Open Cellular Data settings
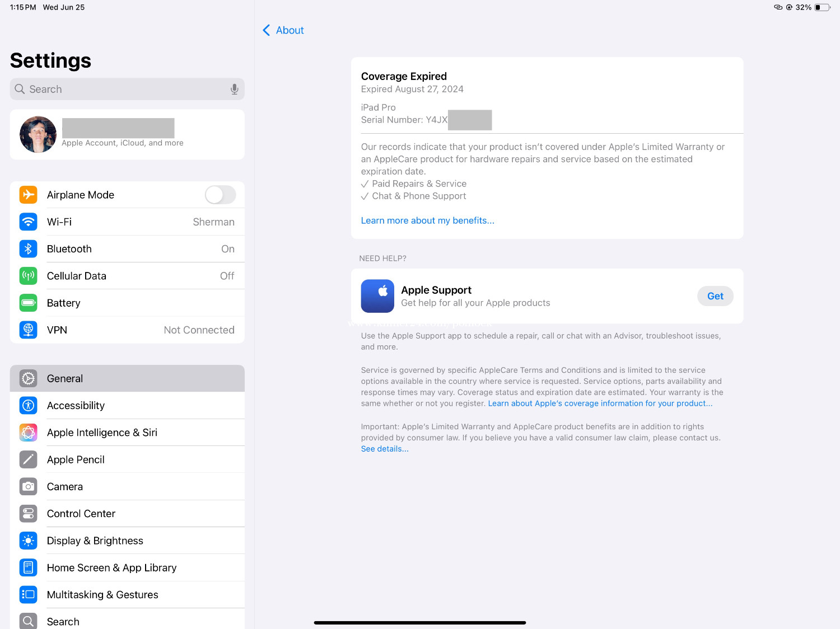Screen dimensions: 840x629 pos(127,276)
